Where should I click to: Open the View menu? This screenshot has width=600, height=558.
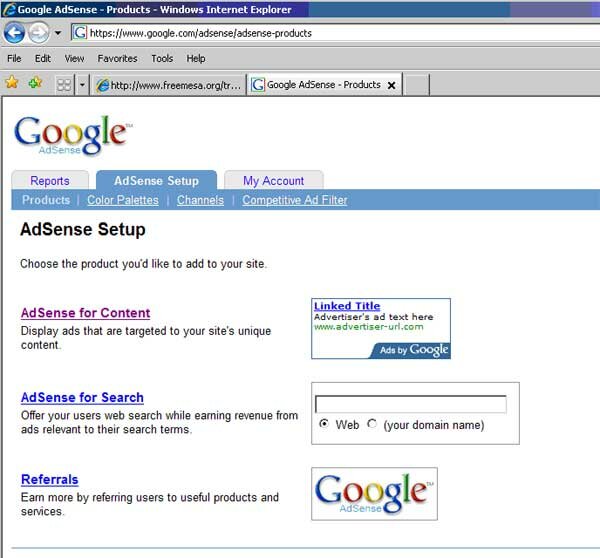[x=74, y=59]
